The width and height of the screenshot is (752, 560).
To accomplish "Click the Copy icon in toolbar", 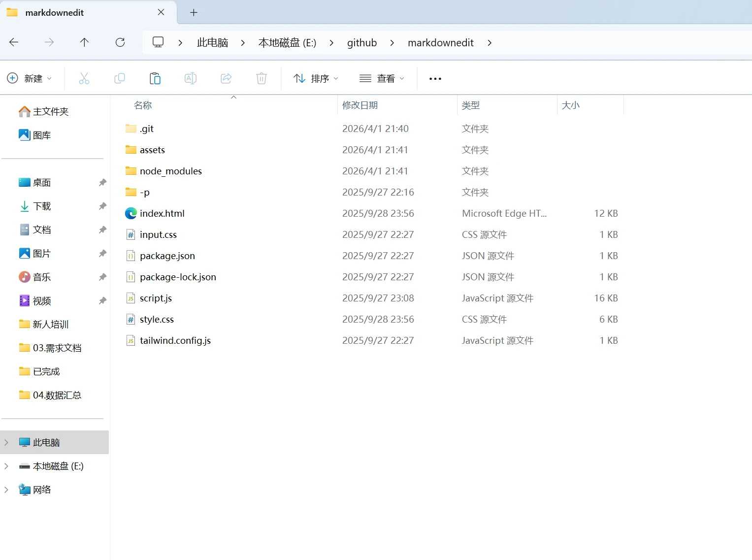I will pyautogui.click(x=120, y=78).
